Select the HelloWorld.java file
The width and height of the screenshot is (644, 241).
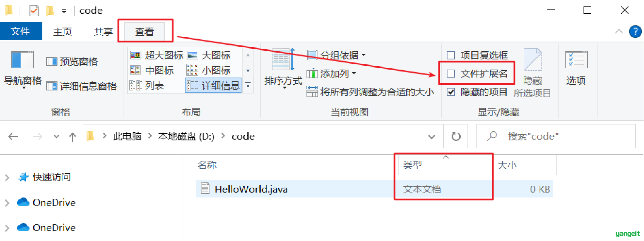(x=374, y=189)
